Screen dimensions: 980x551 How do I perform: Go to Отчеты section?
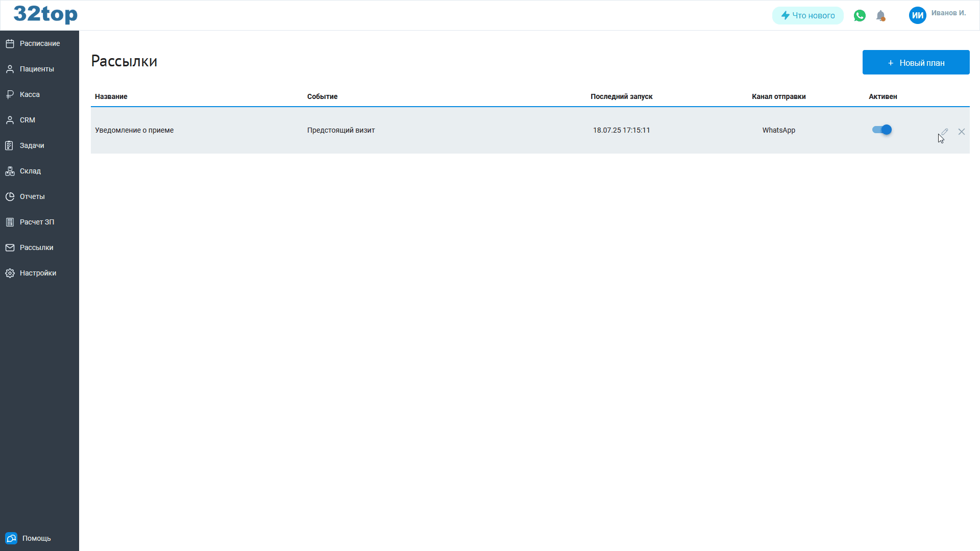coord(39,196)
